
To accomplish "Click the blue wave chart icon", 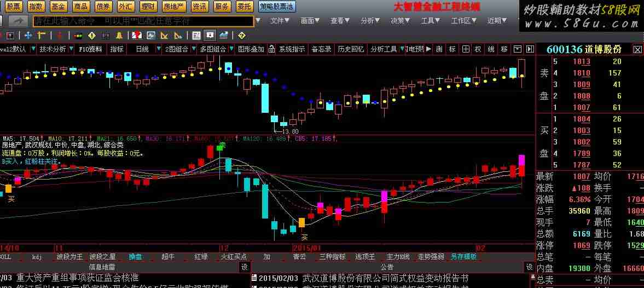I will 223,36.
